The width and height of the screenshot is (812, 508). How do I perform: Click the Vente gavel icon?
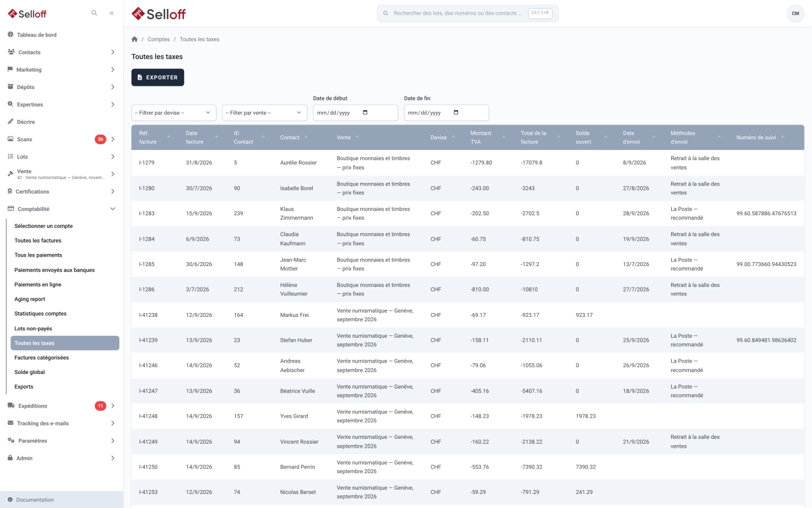pos(10,173)
